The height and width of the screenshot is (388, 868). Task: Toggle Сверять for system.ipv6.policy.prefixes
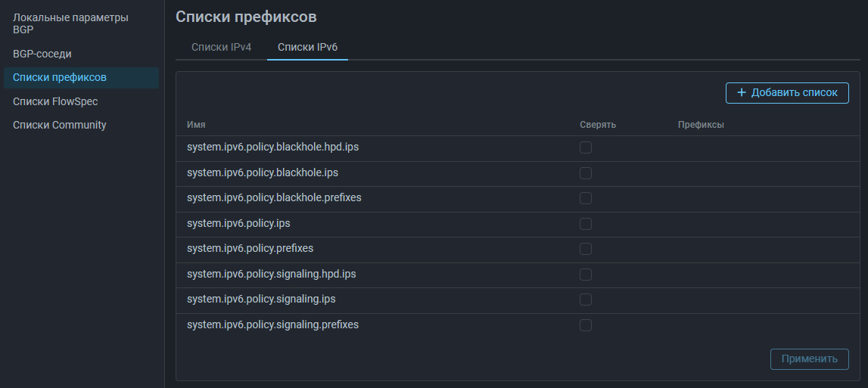click(586, 249)
